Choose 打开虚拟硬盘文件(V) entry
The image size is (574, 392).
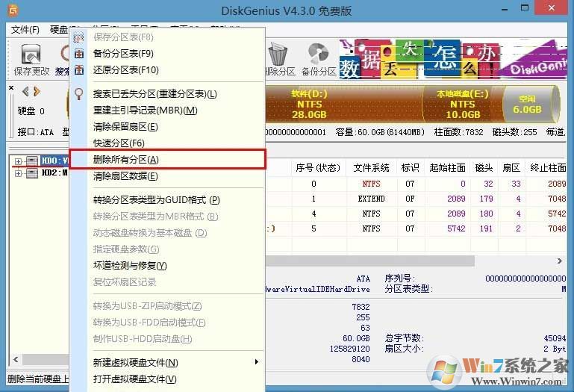point(134,379)
